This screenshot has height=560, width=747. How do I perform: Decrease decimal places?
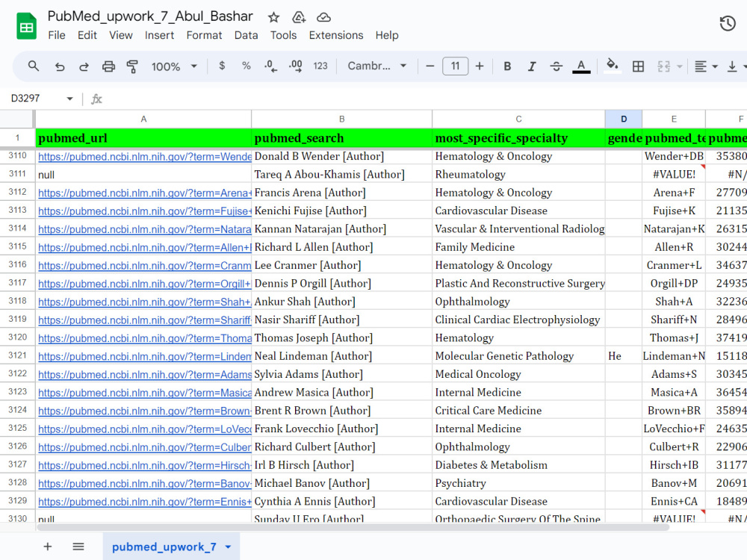270,66
